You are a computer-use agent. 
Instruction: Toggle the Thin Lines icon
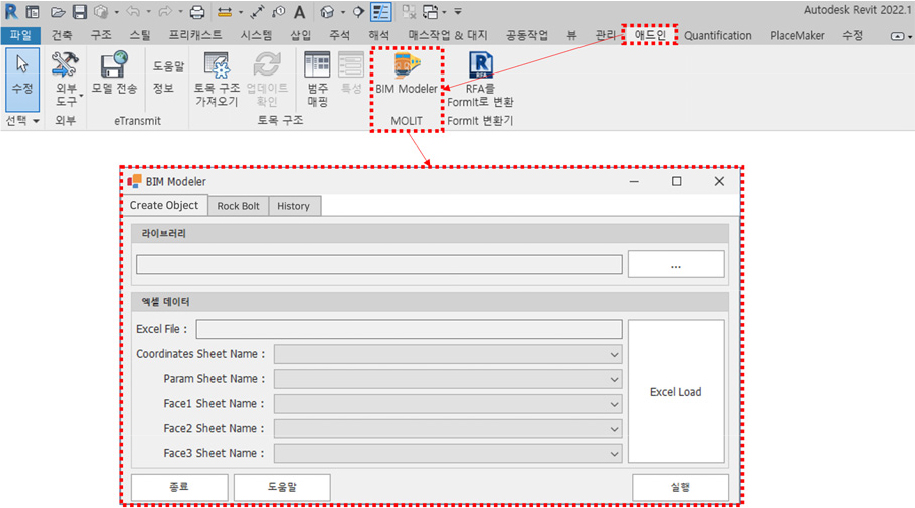(x=380, y=12)
